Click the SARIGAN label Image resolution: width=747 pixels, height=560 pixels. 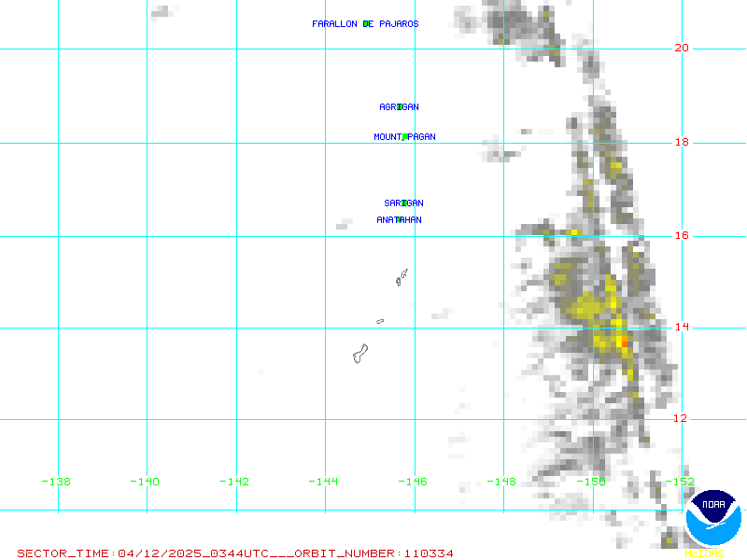pos(403,203)
